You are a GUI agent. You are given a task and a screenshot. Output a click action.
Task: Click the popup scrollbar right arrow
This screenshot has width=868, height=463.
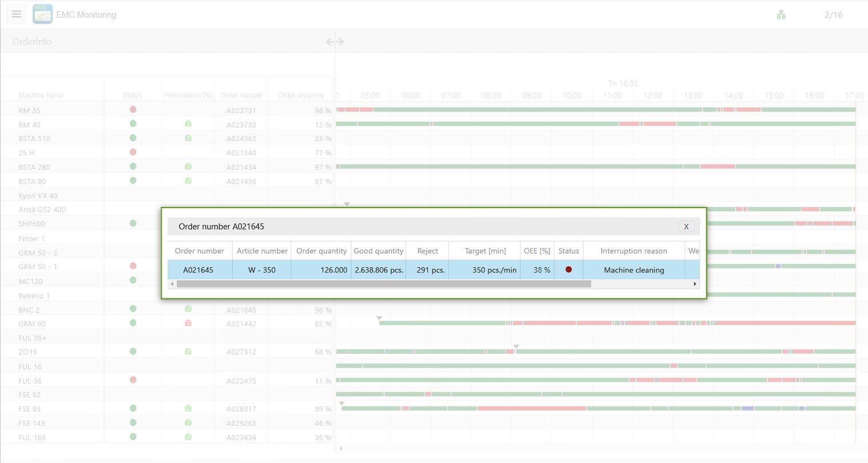coord(694,284)
